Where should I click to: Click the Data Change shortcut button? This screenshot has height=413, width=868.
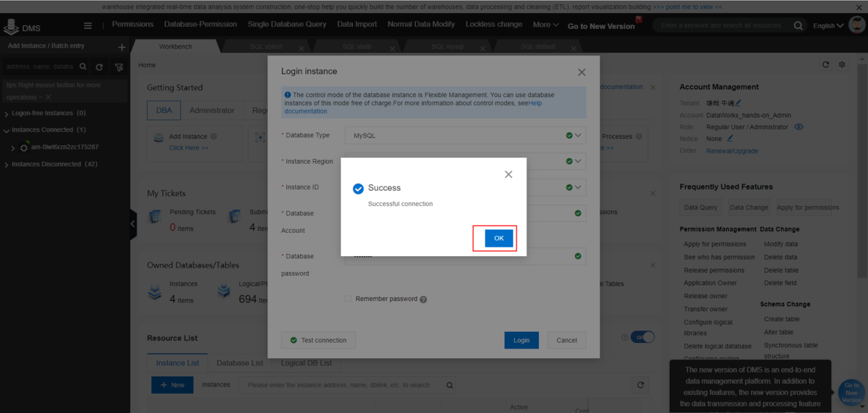point(749,208)
